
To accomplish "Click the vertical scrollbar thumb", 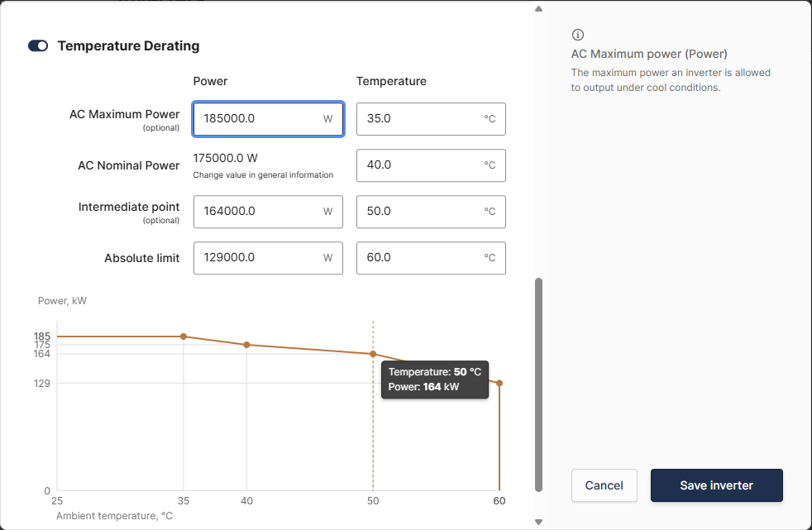I will pos(538,384).
